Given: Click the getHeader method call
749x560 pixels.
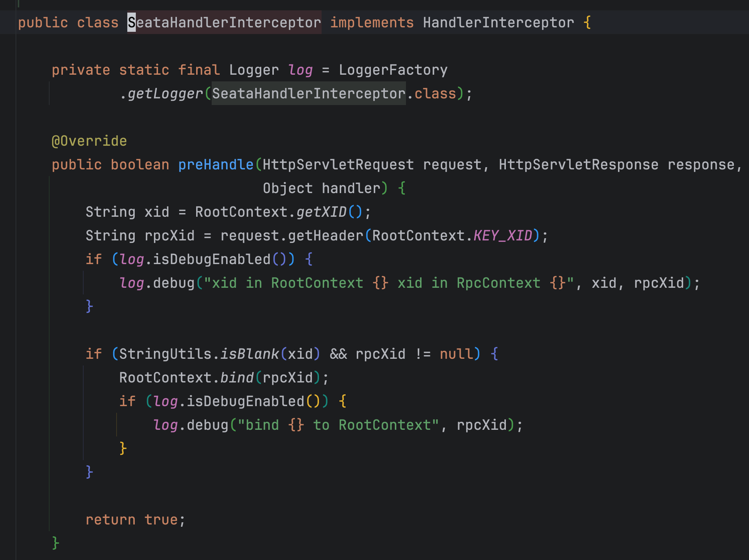Looking at the screenshot, I should [325, 236].
